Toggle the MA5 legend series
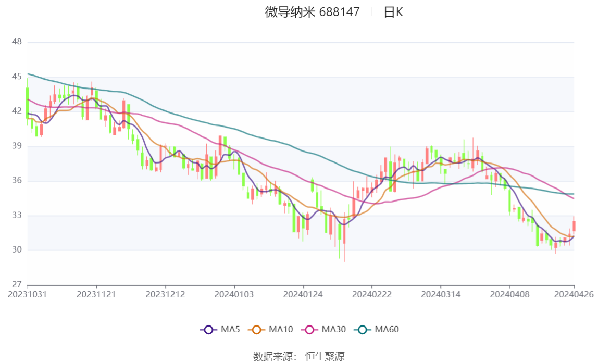598x364 pixels. (220, 329)
